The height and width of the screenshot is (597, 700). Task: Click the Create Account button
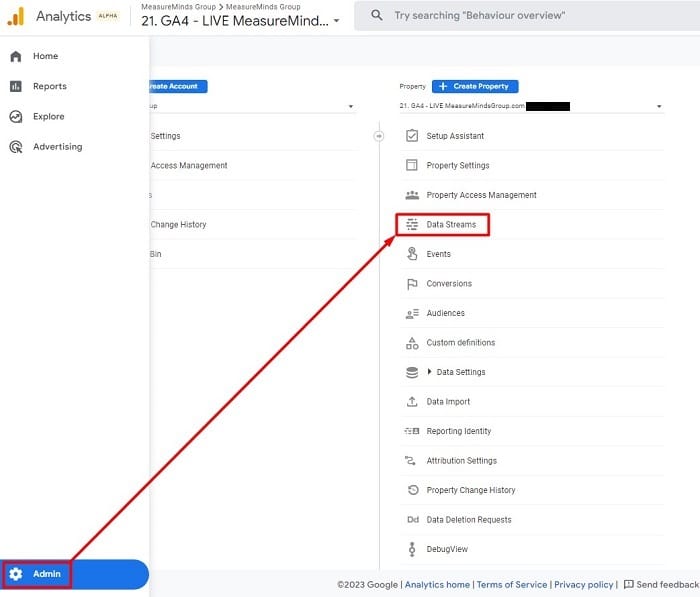click(178, 86)
